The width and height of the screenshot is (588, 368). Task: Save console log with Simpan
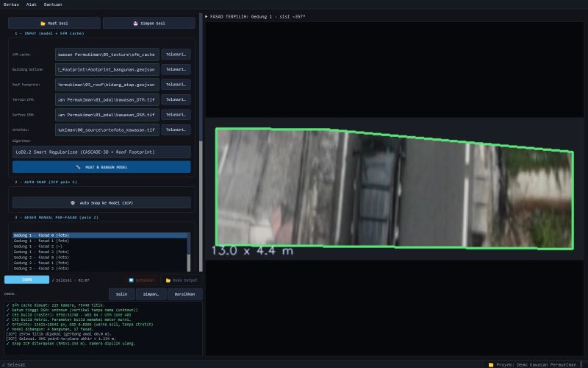click(x=151, y=294)
